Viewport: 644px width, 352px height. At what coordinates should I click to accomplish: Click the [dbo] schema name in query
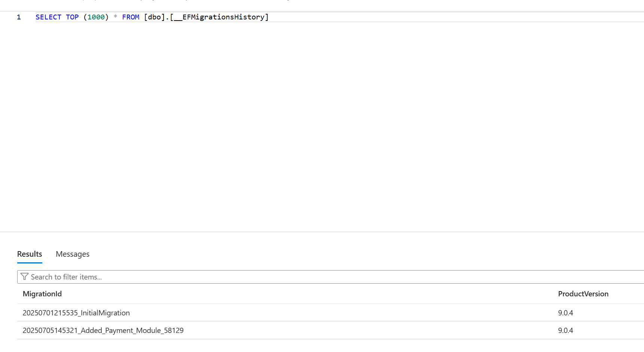point(155,17)
